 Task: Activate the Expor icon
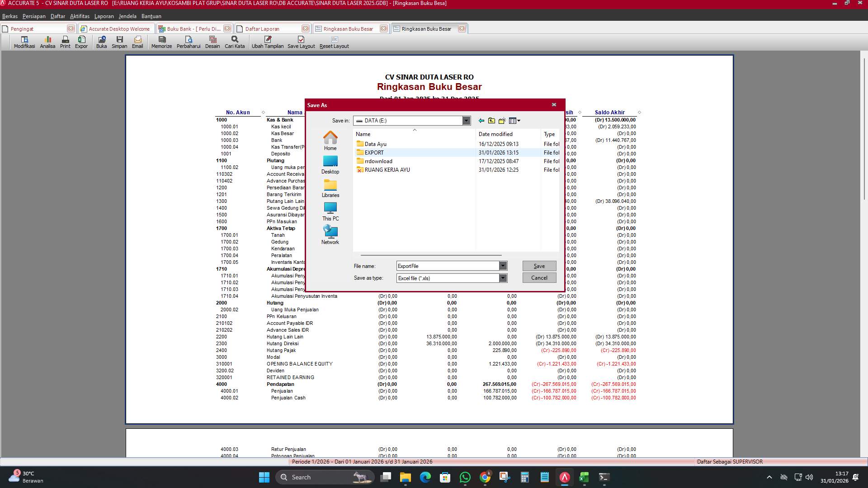click(x=81, y=42)
